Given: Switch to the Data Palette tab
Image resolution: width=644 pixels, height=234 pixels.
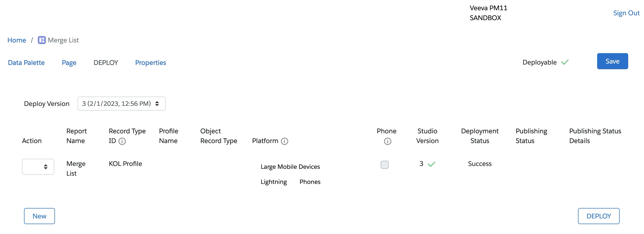Looking at the screenshot, I should tap(26, 63).
